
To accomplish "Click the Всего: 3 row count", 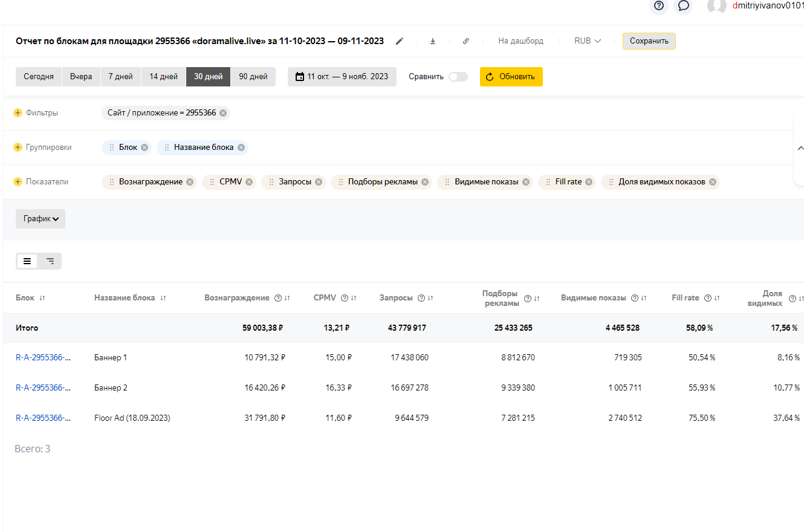I will click(33, 449).
